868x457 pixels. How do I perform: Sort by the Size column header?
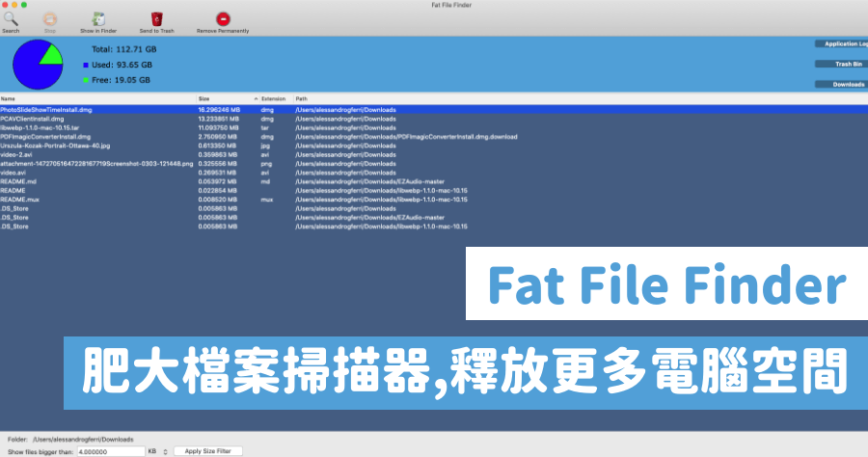(x=228, y=98)
